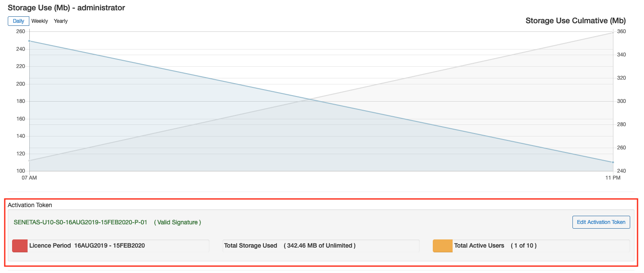Click the orange Total Active Users indicator
Screen dimensions: 644x273
[443, 246]
